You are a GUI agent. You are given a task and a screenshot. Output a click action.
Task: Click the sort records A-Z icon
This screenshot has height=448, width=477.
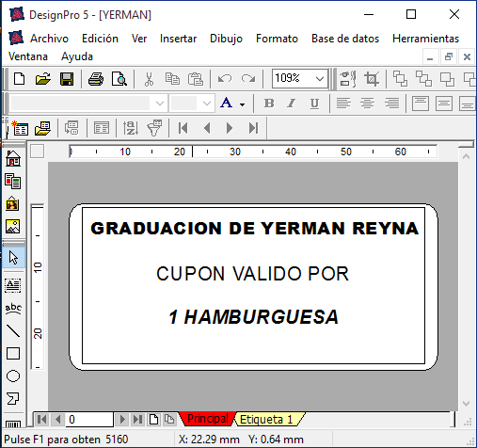[x=131, y=128]
